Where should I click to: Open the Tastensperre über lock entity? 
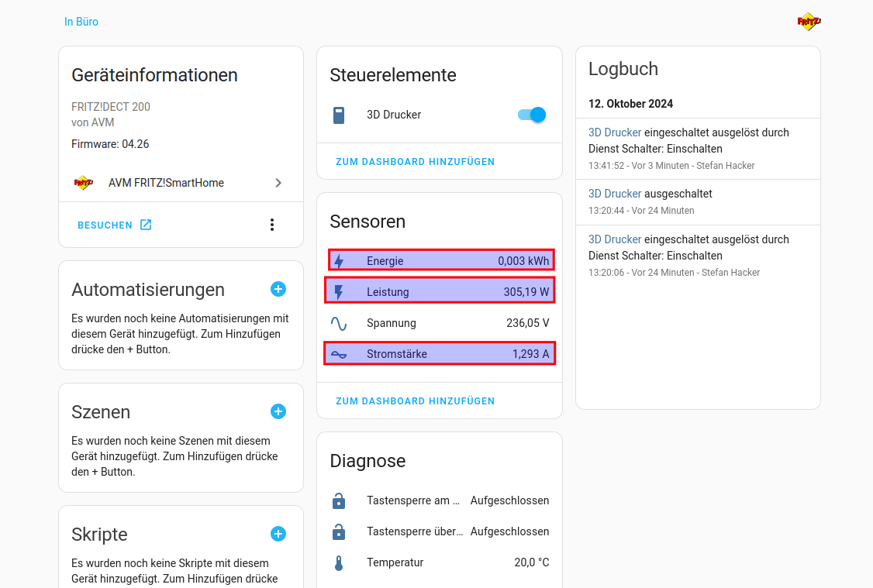point(440,531)
